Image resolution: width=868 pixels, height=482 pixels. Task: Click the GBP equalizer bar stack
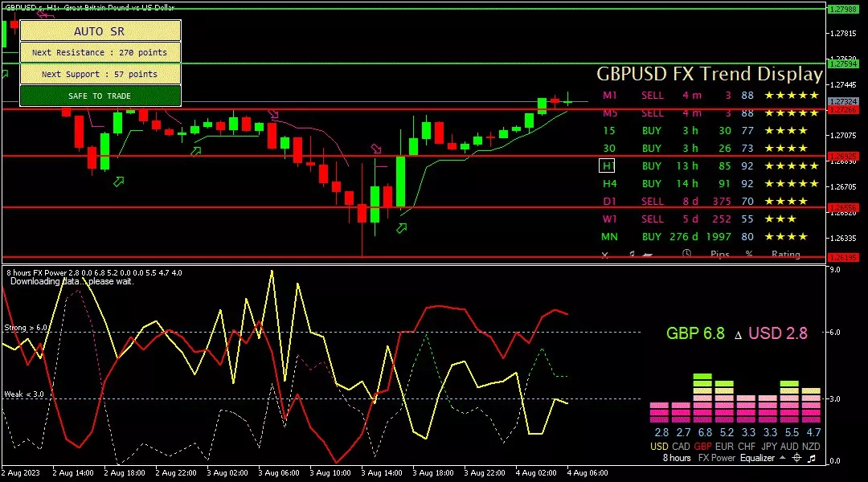702,398
